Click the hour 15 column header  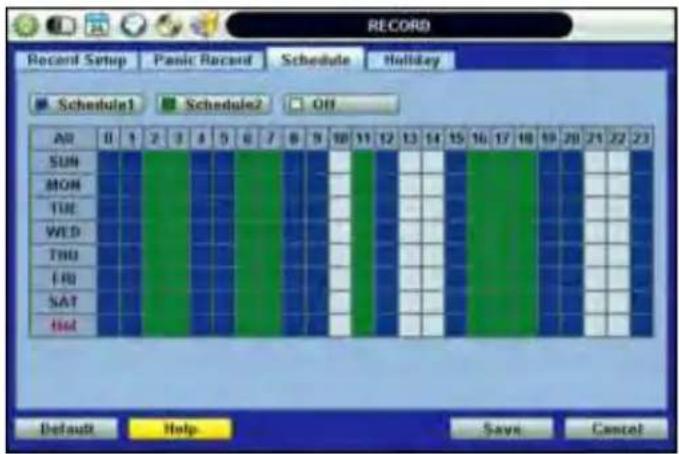[456, 139]
